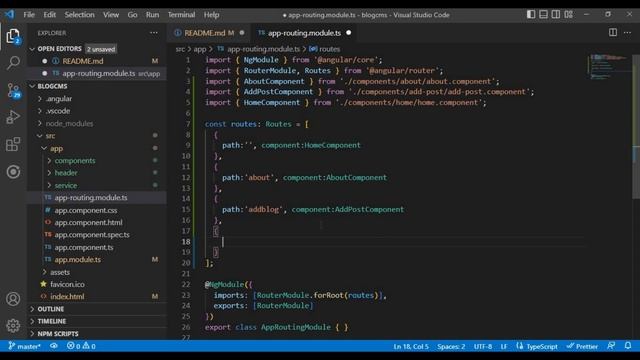Image resolution: width=640 pixels, height=360 pixels.
Task: Open the Run menu
Action: (152, 15)
